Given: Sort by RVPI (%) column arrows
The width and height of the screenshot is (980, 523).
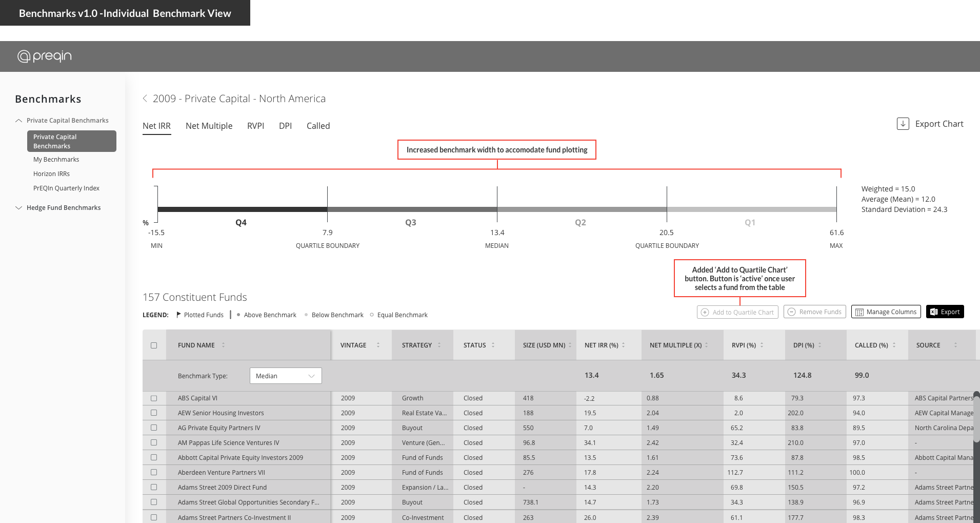Looking at the screenshot, I should point(762,345).
